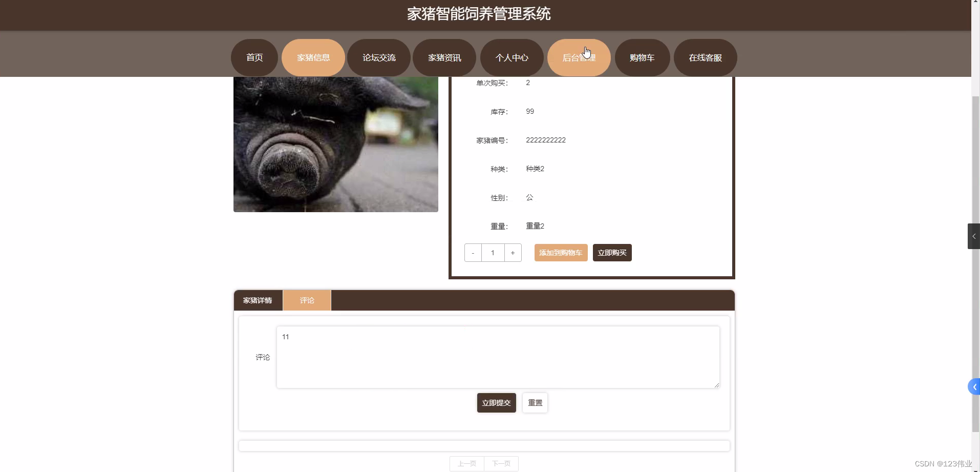Collapse the right side panel chevron

click(x=974, y=236)
